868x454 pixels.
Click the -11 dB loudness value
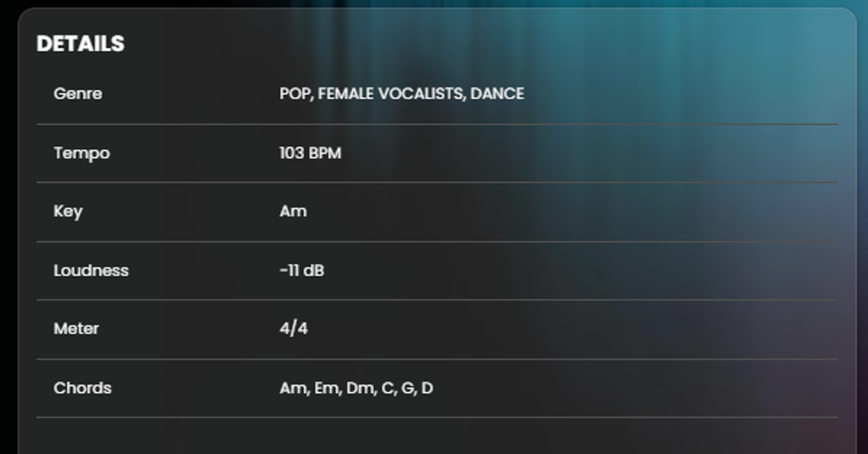[x=302, y=271]
